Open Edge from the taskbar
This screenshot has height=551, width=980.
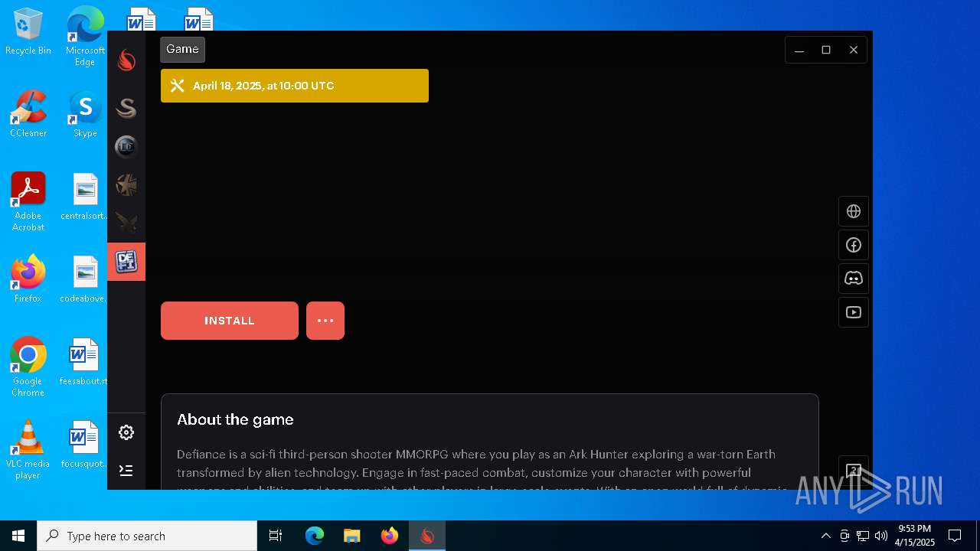coord(315,536)
